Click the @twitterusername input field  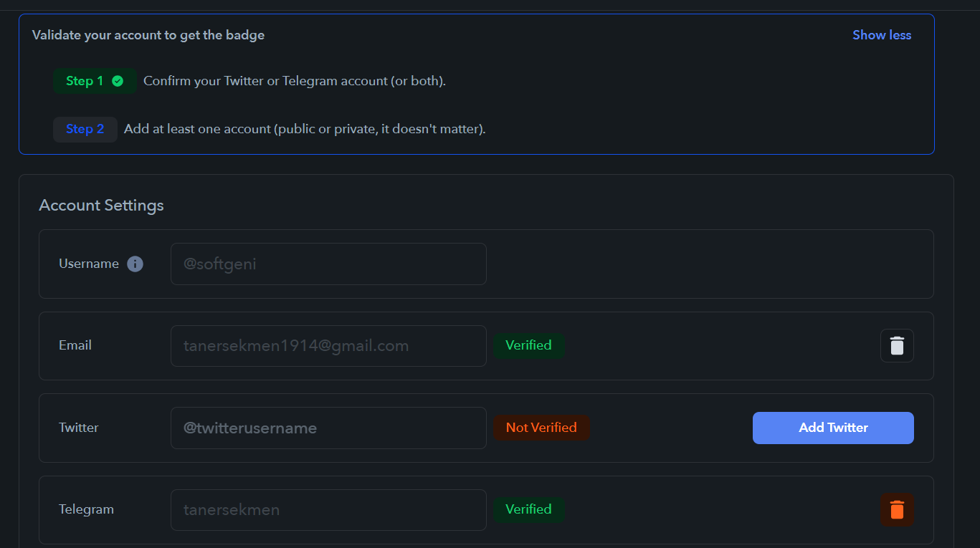pyautogui.click(x=328, y=428)
